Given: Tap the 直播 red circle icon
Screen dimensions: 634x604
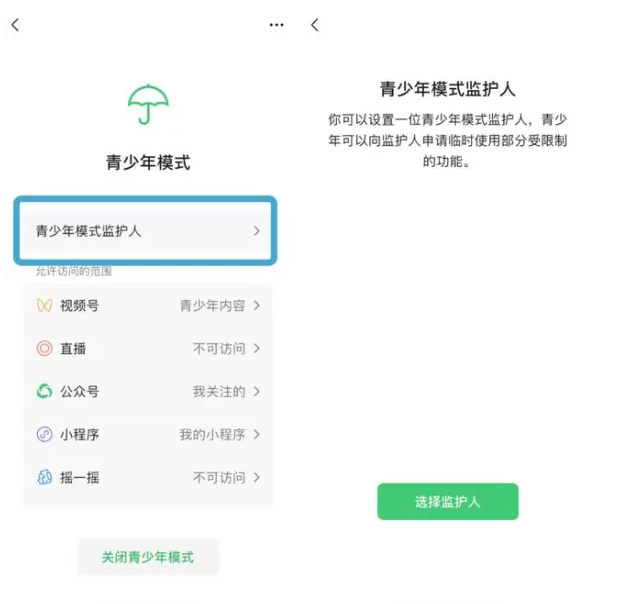Looking at the screenshot, I should [x=44, y=348].
